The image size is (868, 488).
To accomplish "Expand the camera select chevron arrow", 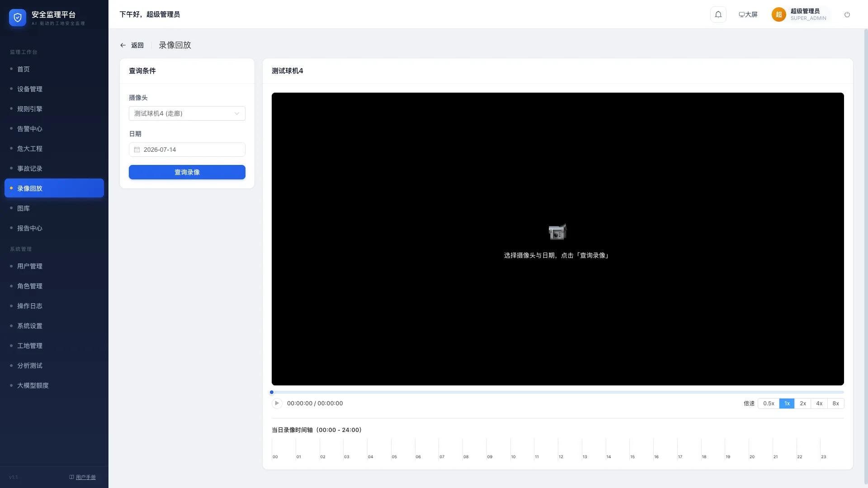I will (x=237, y=113).
